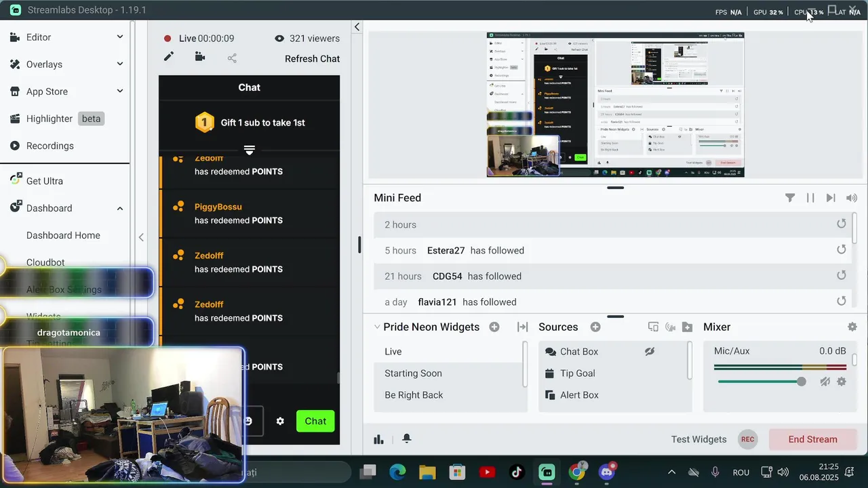Mute Mini Feed event sounds
This screenshot has height=488, width=868.
[852, 198]
